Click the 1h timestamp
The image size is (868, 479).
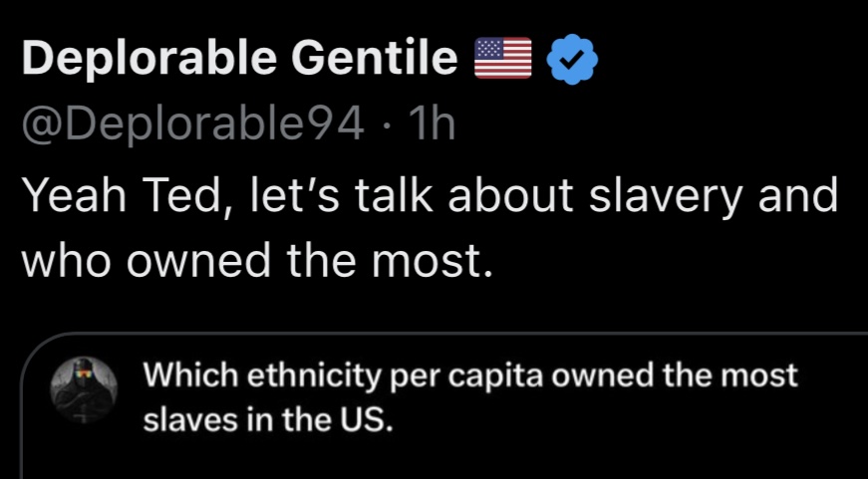(x=432, y=123)
